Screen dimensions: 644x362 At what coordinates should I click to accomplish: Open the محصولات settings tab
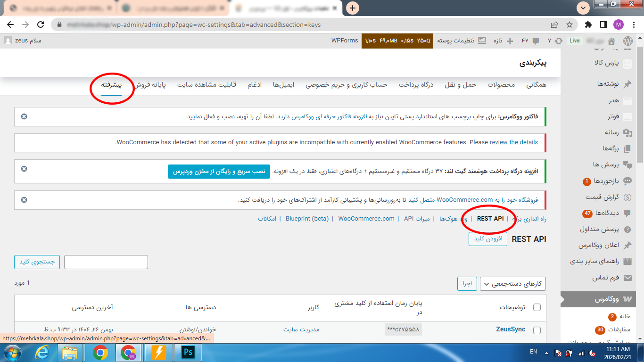pyautogui.click(x=501, y=85)
